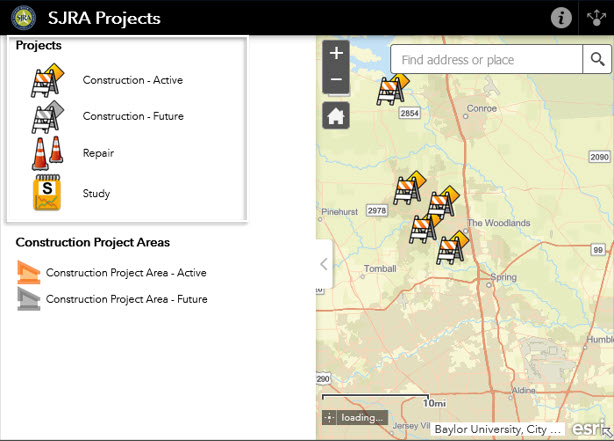Image resolution: width=614 pixels, height=441 pixels.
Task: Click the route 2978 shield on map
Action: (377, 211)
